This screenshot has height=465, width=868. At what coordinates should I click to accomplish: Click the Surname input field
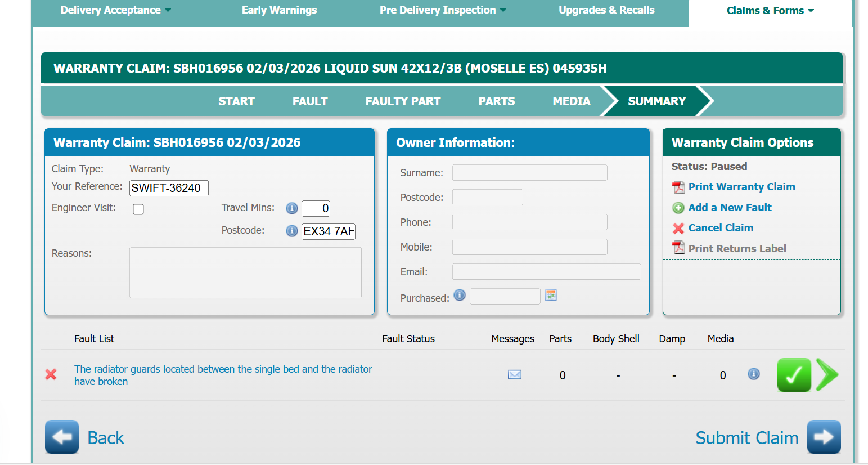[x=529, y=173]
